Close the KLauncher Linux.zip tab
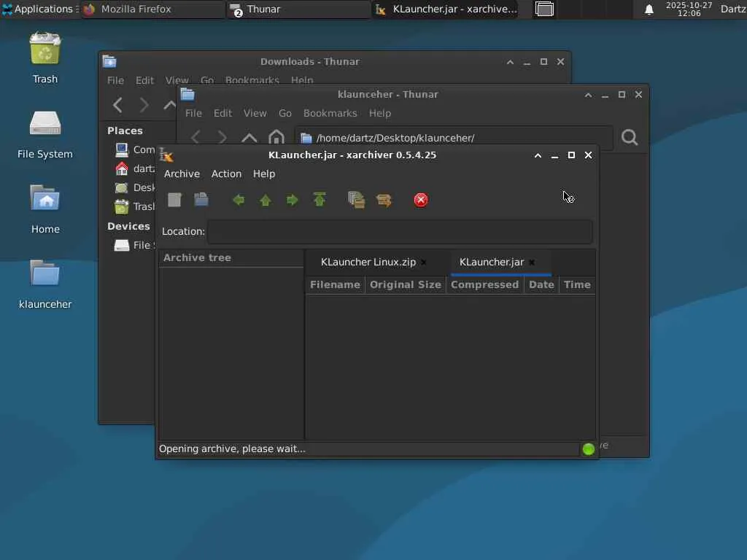The width and height of the screenshot is (747, 560). coord(424,262)
